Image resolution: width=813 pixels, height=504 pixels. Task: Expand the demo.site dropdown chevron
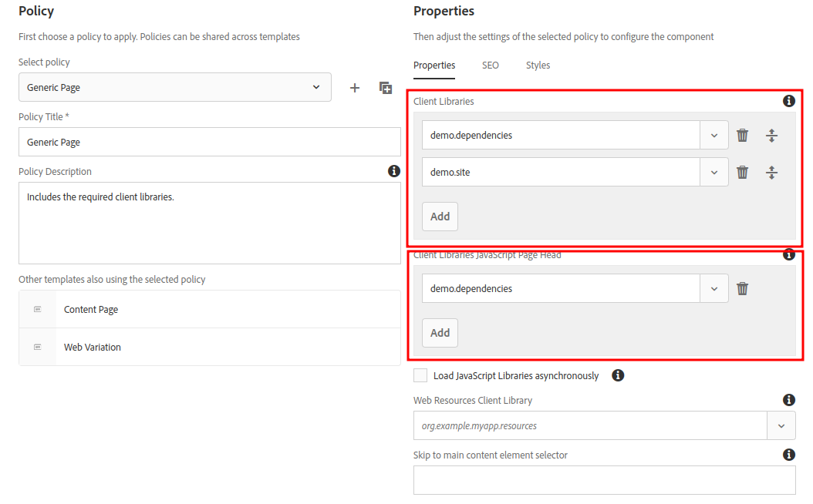tap(713, 172)
